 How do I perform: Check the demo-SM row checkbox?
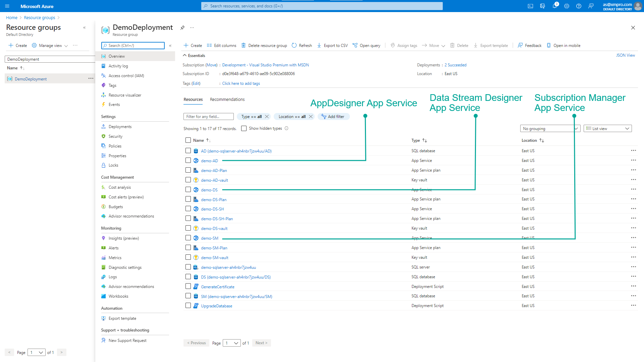pos(188,238)
